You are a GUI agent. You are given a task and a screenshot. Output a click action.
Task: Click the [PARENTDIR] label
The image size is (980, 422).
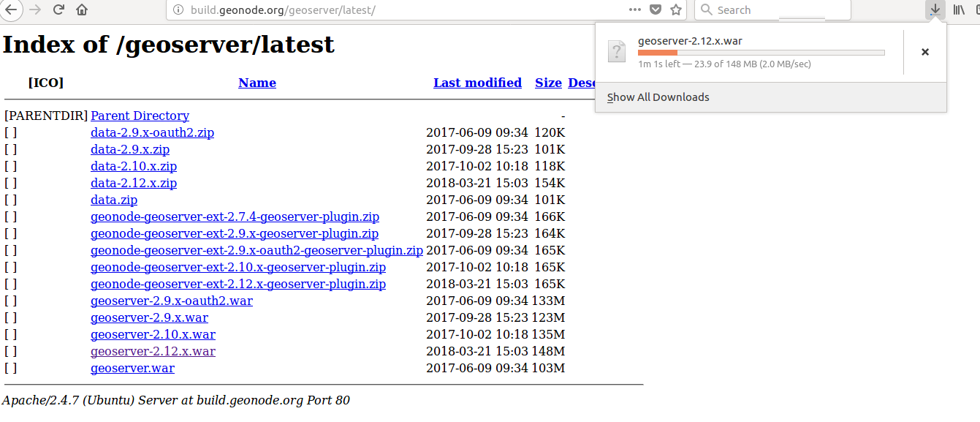point(46,116)
